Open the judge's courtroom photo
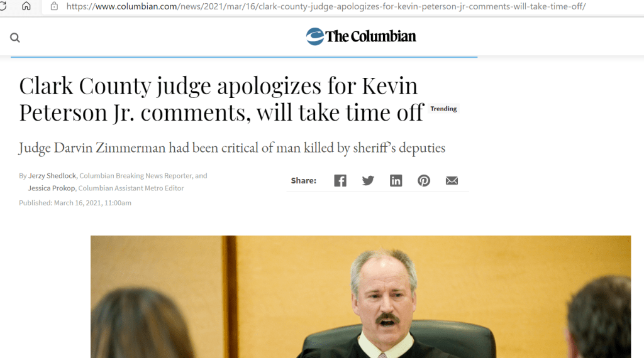The width and height of the screenshot is (644, 358). [x=360, y=296]
